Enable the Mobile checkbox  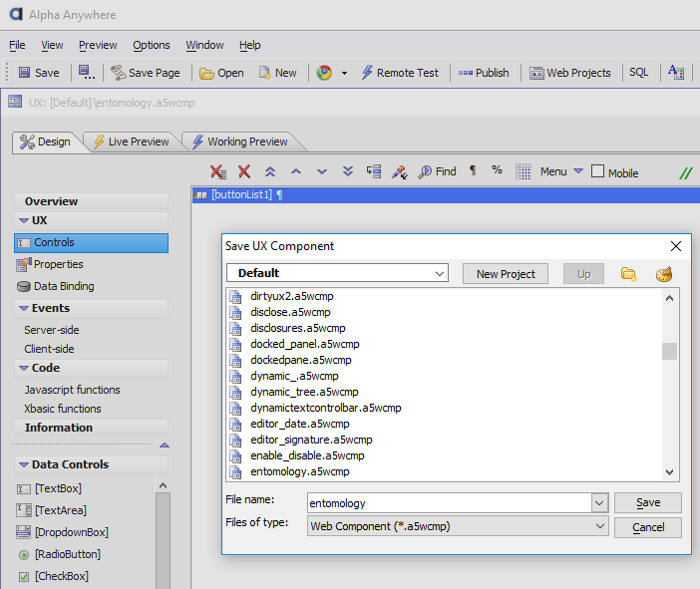pyautogui.click(x=597, y=171)
